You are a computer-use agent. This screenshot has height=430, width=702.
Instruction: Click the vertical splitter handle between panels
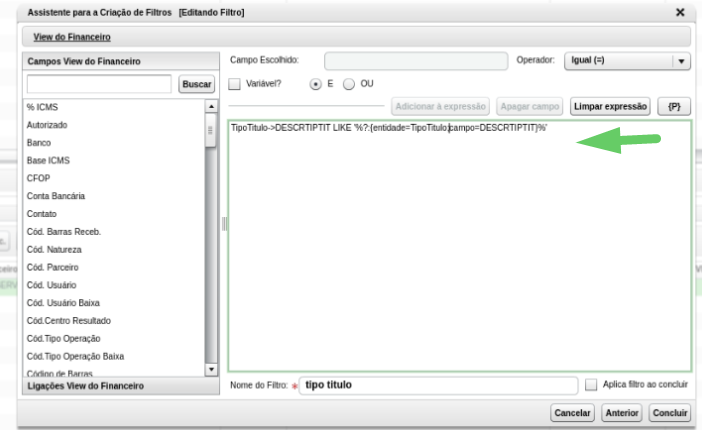pyautogui.click(x=224, y=224)
